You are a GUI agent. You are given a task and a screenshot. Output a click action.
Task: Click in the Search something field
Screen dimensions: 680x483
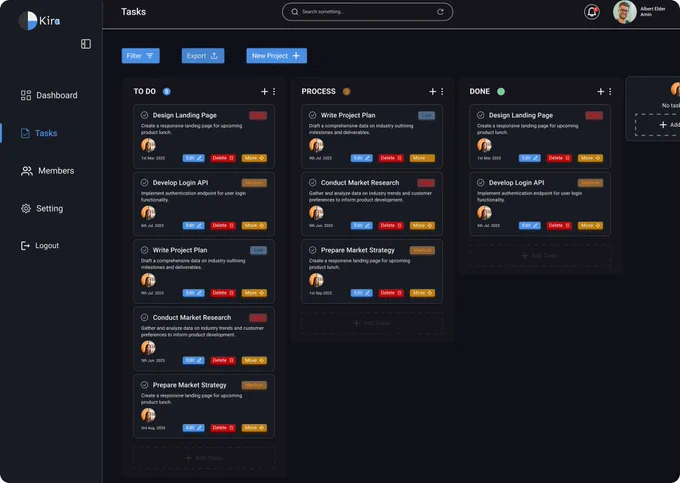tap(367, 12)
